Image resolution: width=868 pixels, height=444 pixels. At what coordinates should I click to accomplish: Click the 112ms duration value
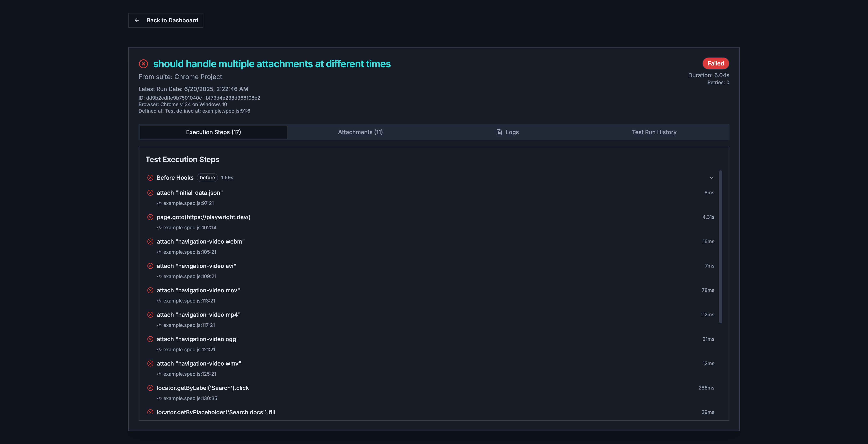click(x=707, y=315)
